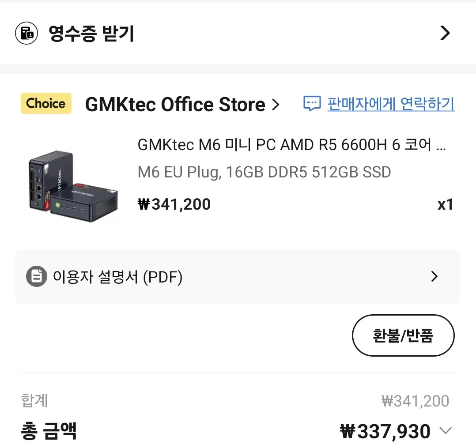The height and width of the screenshot is (448, 476).
Task: Click the receipt icon beside 영수증 받기
Action: point(26,34)
